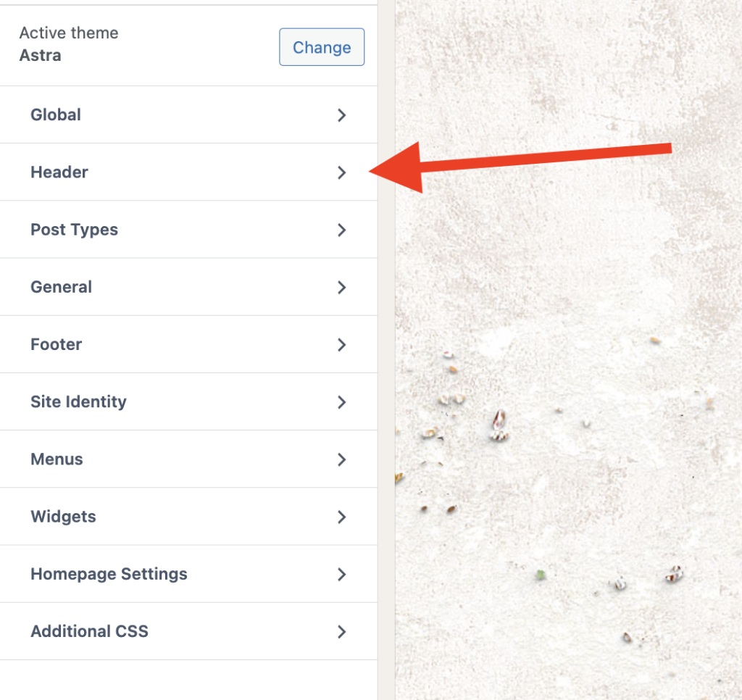Click the Additional CSS chevron arrow
The width and height of the screenshot is (742, 700).
[x=342, y=632]
